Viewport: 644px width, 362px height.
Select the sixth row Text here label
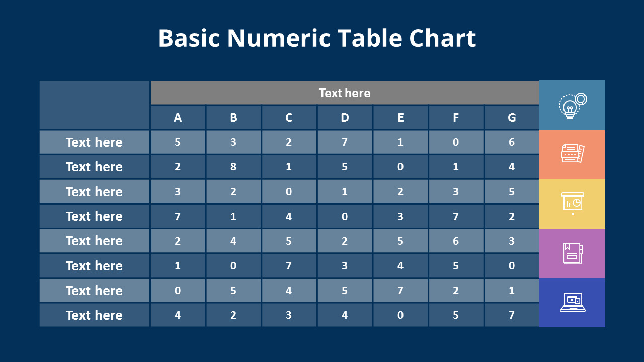[x=94, y=266]
